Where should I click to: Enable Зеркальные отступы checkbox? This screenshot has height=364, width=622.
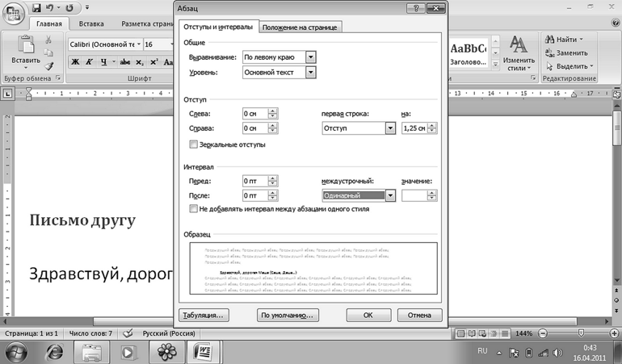pyautogui.click(x=193, y=144)
